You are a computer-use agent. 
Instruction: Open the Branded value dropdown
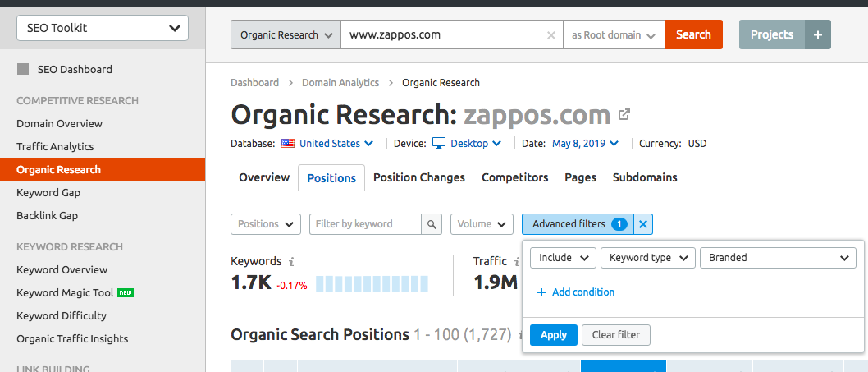click(x=778, y=258)
